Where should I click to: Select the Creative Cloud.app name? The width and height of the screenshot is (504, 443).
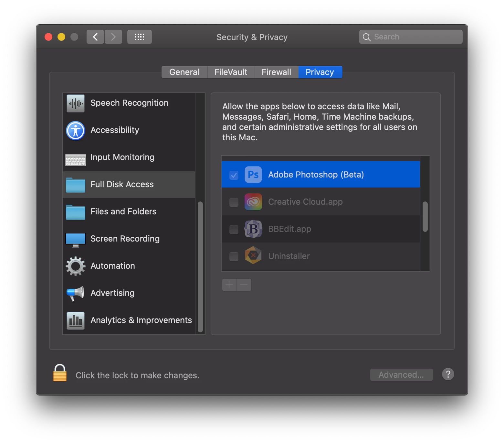[305, 202]
